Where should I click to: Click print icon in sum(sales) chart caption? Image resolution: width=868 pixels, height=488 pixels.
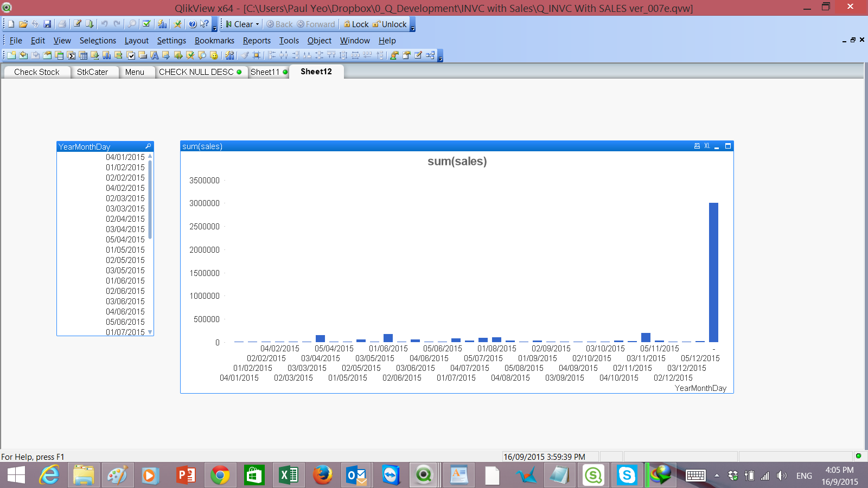pyautogui.click(x=697, y=146)
